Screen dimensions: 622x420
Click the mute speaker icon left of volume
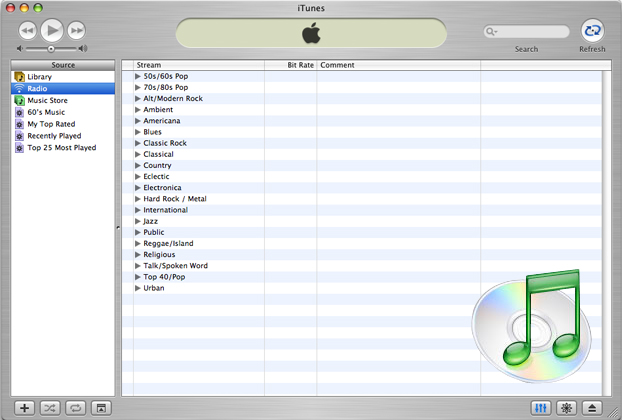(x=19, y=49)
